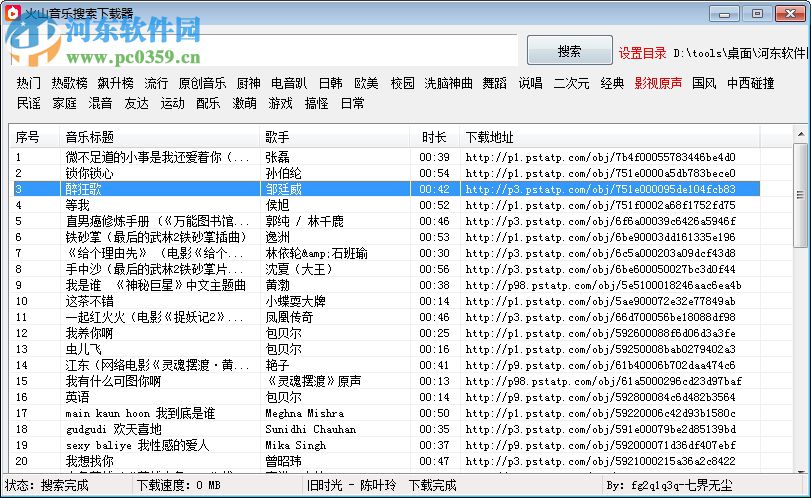Minimize the 火山音乐搜索下载器 window
This screenshot has width=811, height=498.
tap(724, 14)
